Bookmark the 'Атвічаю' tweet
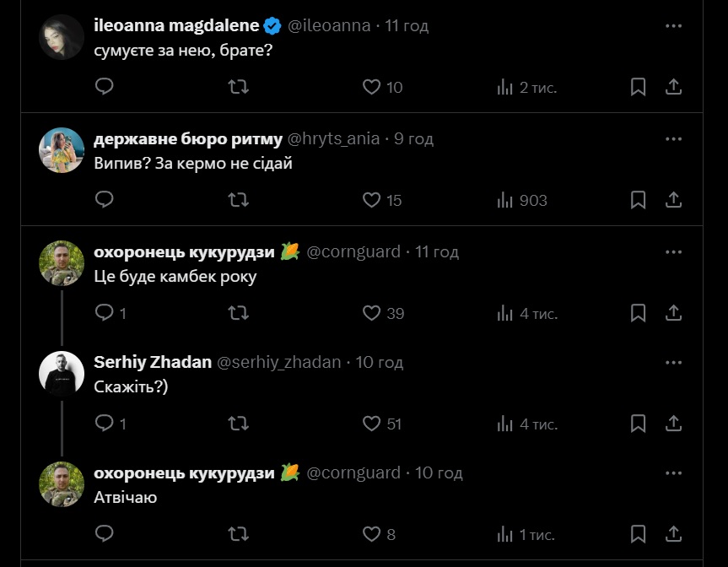This screenshot has height=567, width=728. (639, 534)
